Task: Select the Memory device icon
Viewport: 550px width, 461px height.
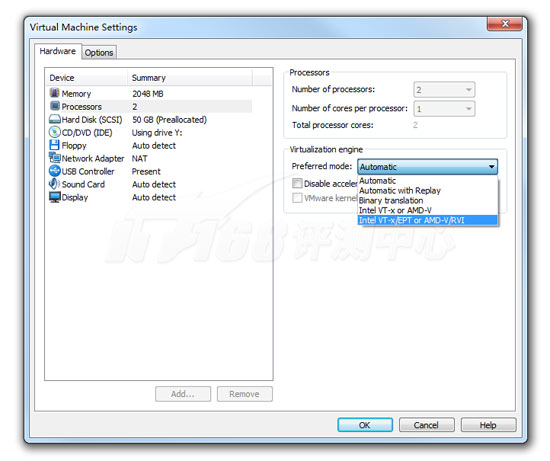Action: click(x=54, y=93)
